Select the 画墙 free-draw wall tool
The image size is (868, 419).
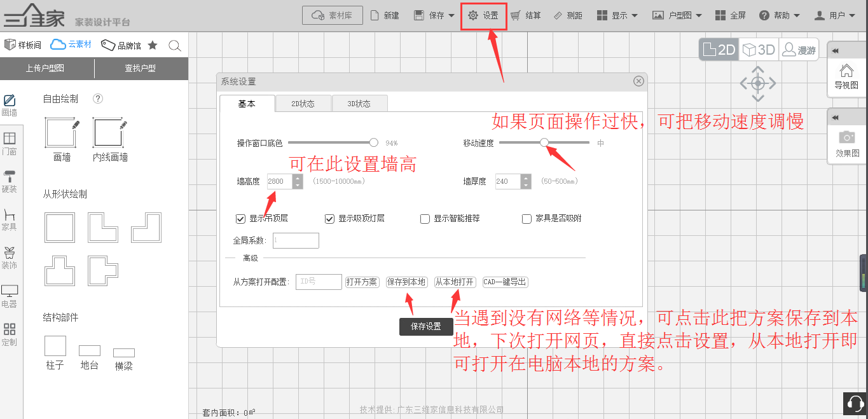pyautogui.click(x=60, y=134)
